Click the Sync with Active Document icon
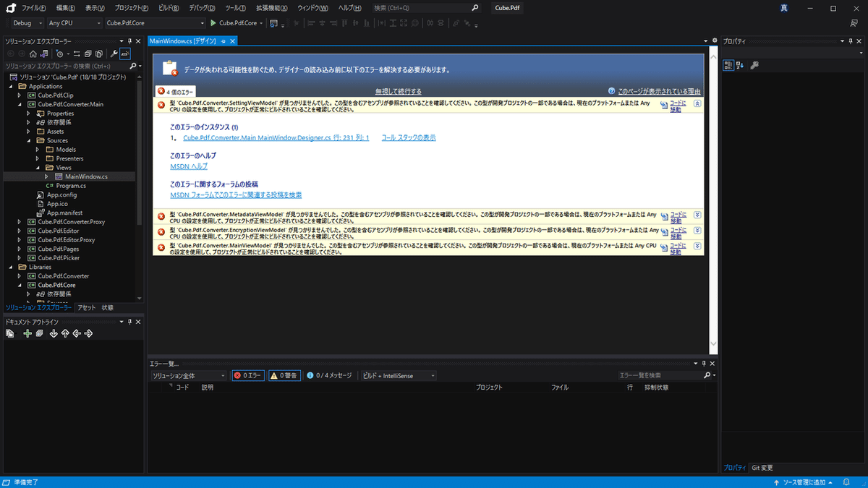Viewport: 868px width, 488px height. (x=77, y=53)
